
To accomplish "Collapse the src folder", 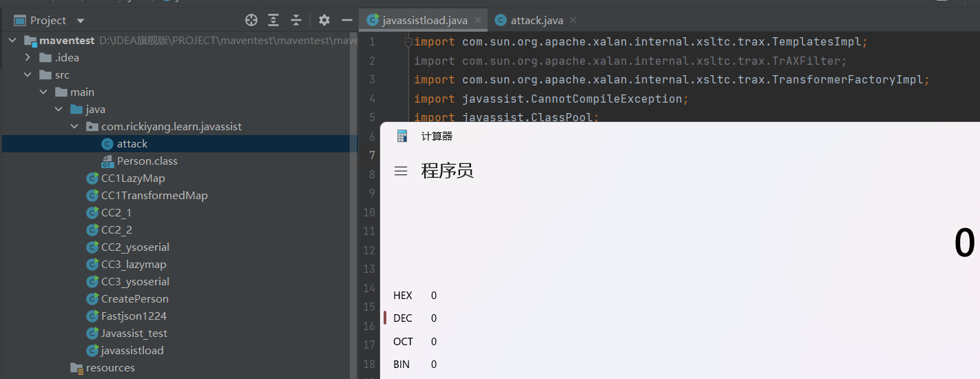I will 28,75.
